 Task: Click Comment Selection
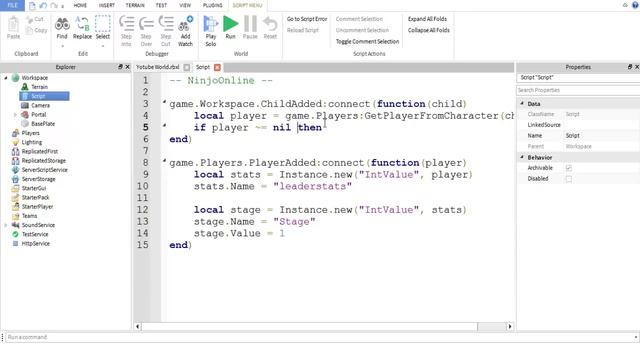coord(359,19)
